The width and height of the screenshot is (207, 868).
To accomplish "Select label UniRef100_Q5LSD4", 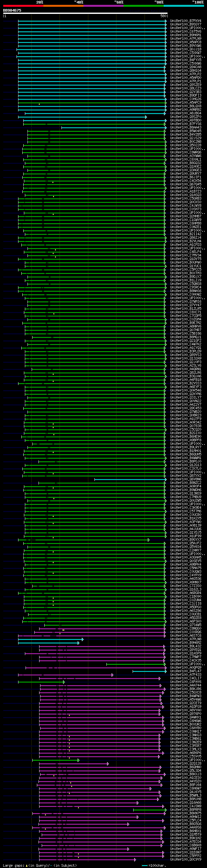I will click(185, 771).
